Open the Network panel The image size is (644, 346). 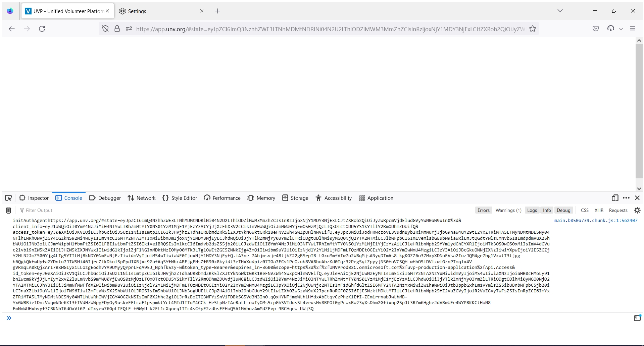tap(141, 198)
